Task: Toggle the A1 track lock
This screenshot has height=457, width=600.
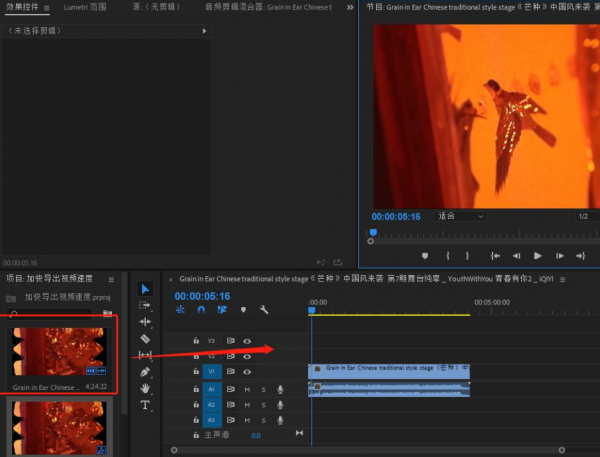Action: 196,389
